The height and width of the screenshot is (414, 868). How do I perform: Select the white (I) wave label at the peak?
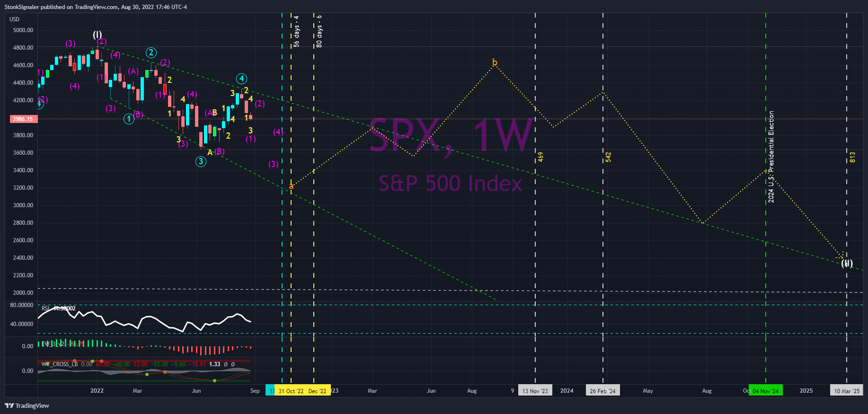pyautogui.click(x=97, y=35)
